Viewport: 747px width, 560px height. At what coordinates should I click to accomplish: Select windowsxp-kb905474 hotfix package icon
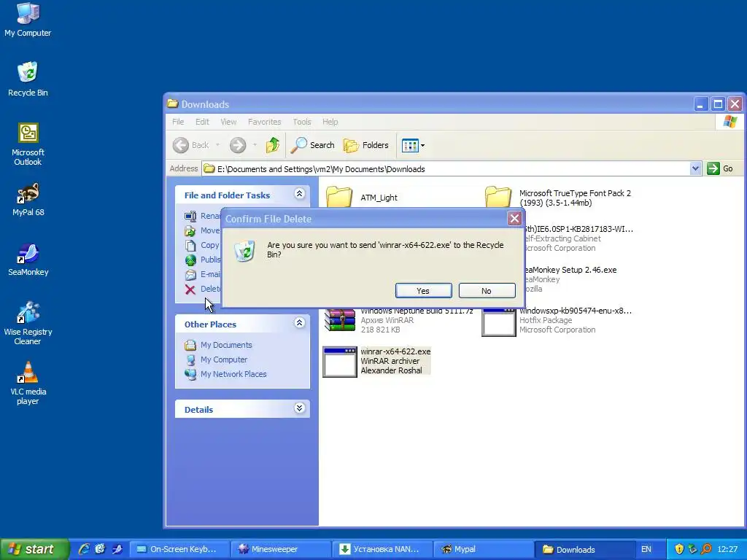[498, 322]
